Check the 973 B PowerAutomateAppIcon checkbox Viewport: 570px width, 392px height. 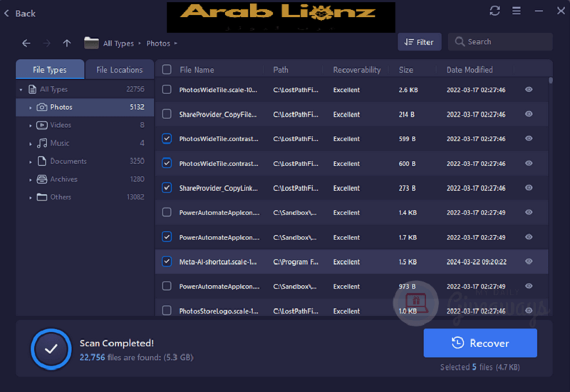[x=167, y=287]
